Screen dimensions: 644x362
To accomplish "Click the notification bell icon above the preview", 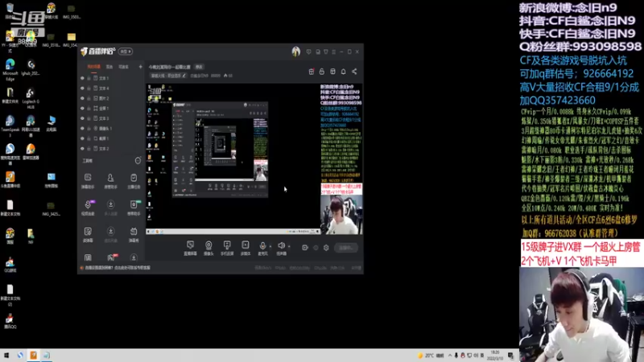I will point(344,72).
